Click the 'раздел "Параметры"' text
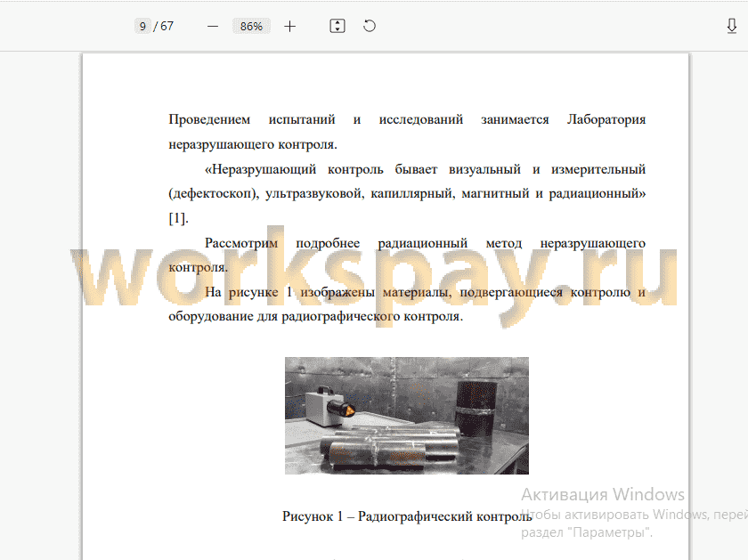This screenshot has width=748, height=560. pyautogui.click(x=587, y=532)
